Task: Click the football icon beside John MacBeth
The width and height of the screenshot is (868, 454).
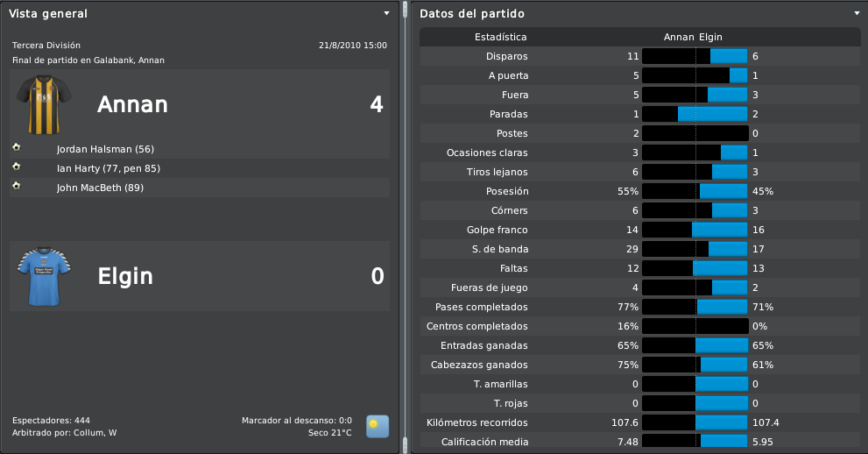Action: point(17,186)
